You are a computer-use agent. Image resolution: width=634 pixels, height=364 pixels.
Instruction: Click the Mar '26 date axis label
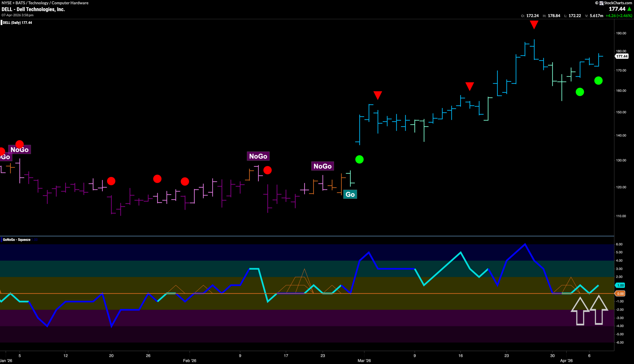[364, 361]
